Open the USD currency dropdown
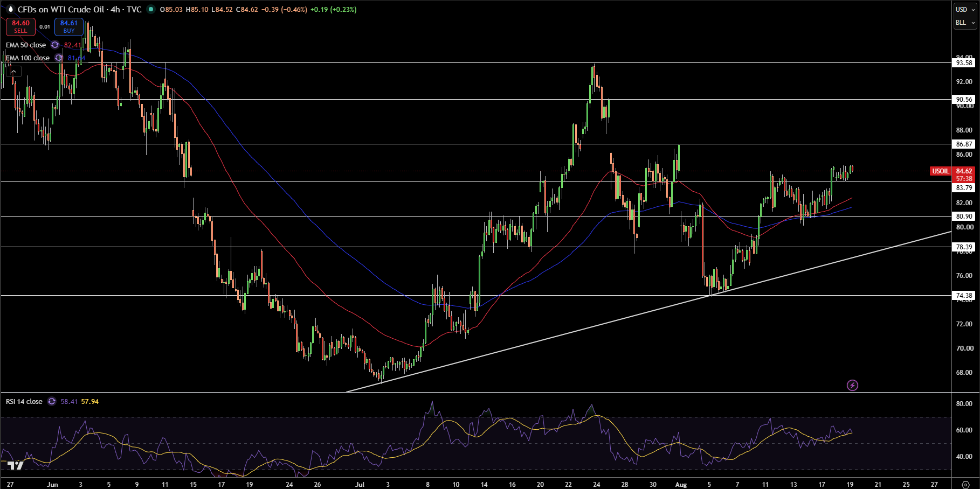 pos(965,9)
